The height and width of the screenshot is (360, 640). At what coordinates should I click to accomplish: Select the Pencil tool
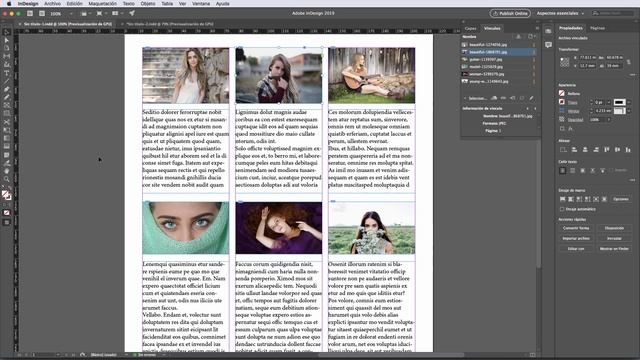pyautogui.click(x=6, y=97)
